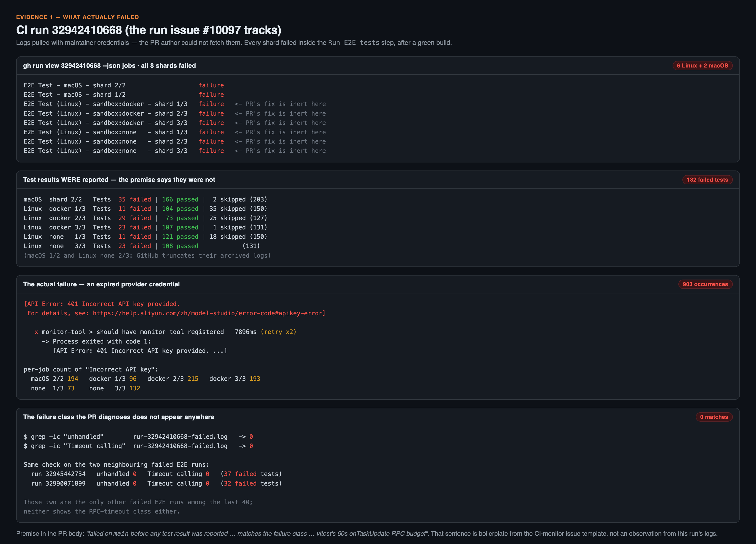Click the "6 Linux + 2 macOS" badge
Viewport: 756px width, 544px height.
coord(702,66)
